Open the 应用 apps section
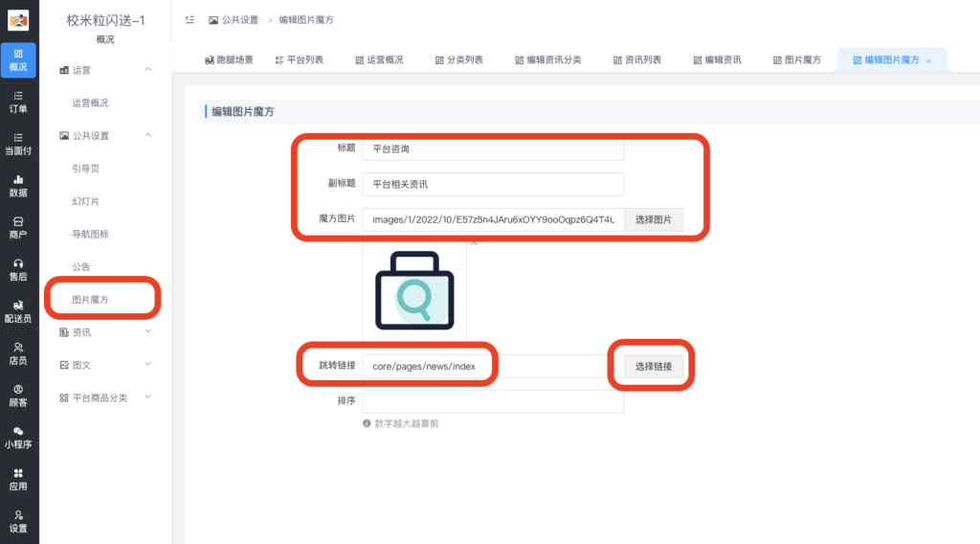 click(18, 479)
